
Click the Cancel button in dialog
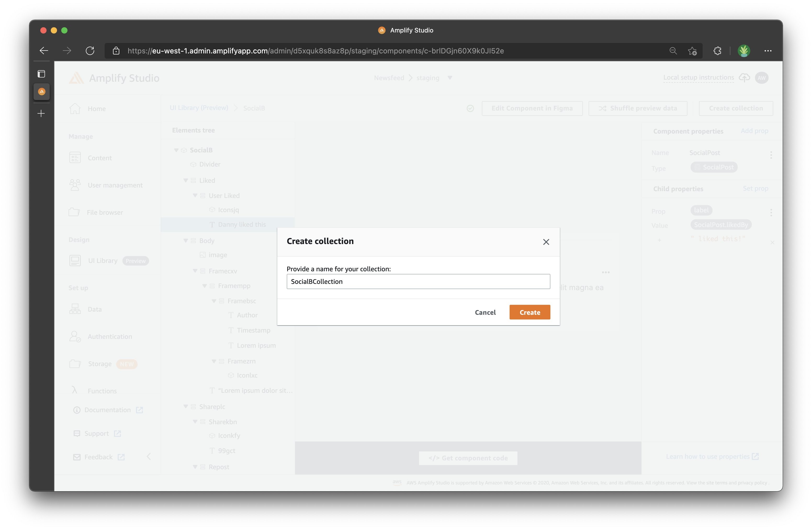click(485, 312)
